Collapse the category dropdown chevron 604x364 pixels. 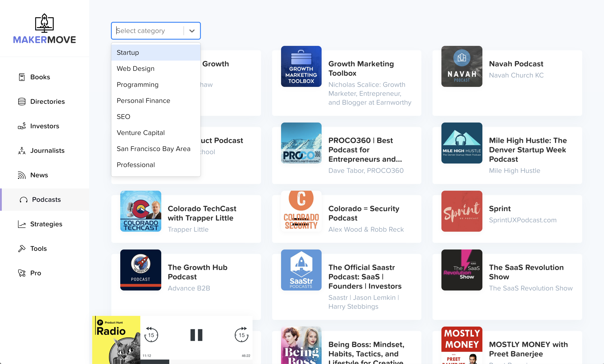[192, 31]
